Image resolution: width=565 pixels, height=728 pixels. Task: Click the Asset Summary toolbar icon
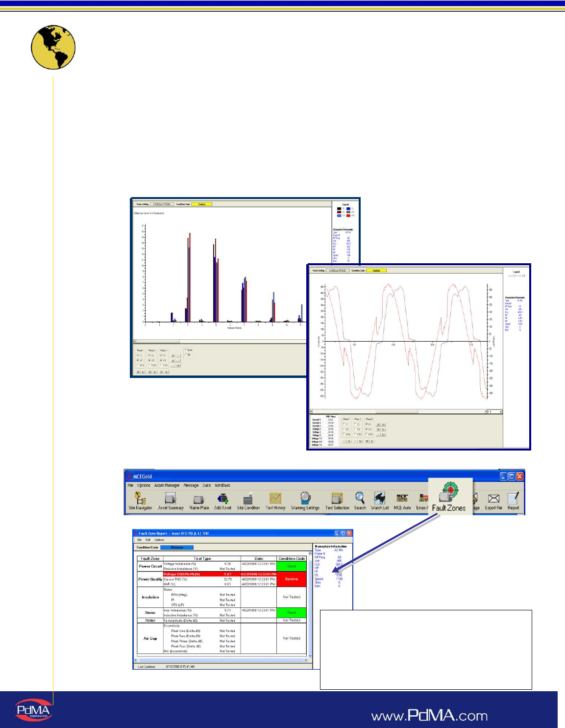pyautogui.click(x=171, y=501)
